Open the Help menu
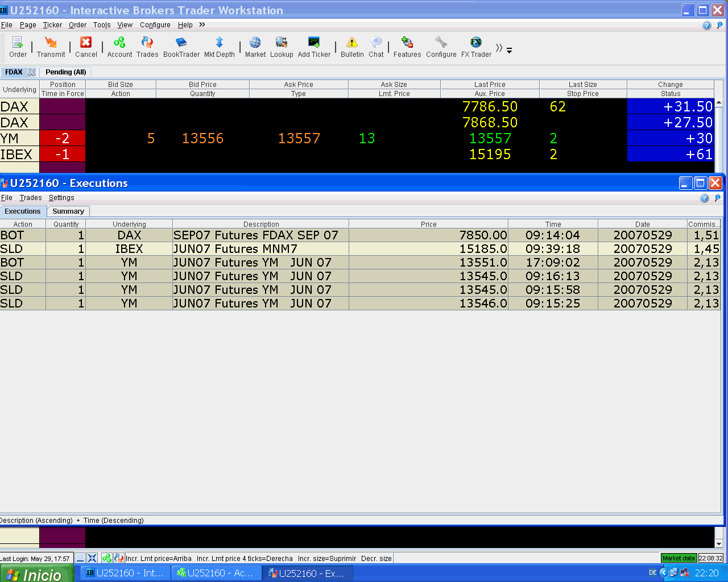 [x=185, y=25]
